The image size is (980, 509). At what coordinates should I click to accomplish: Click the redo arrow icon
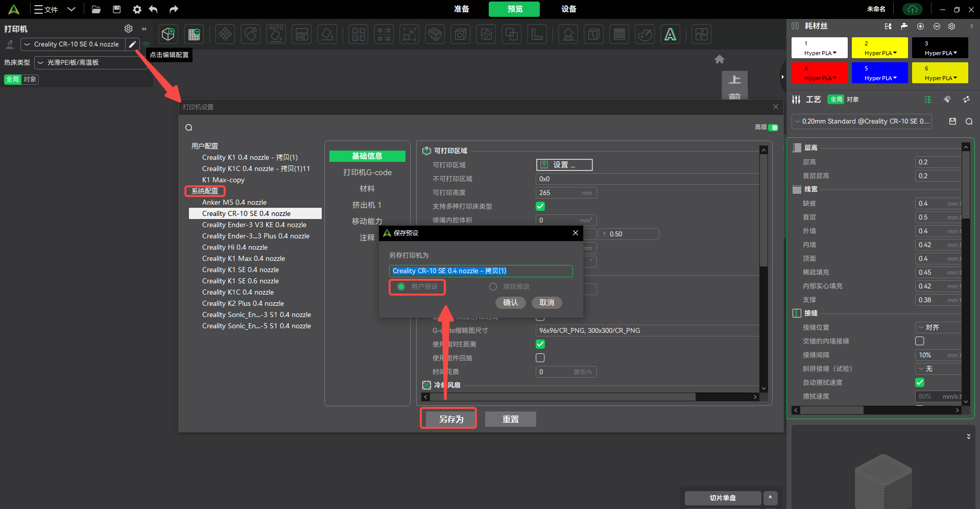pyautogui.click(x=174, y=9)
